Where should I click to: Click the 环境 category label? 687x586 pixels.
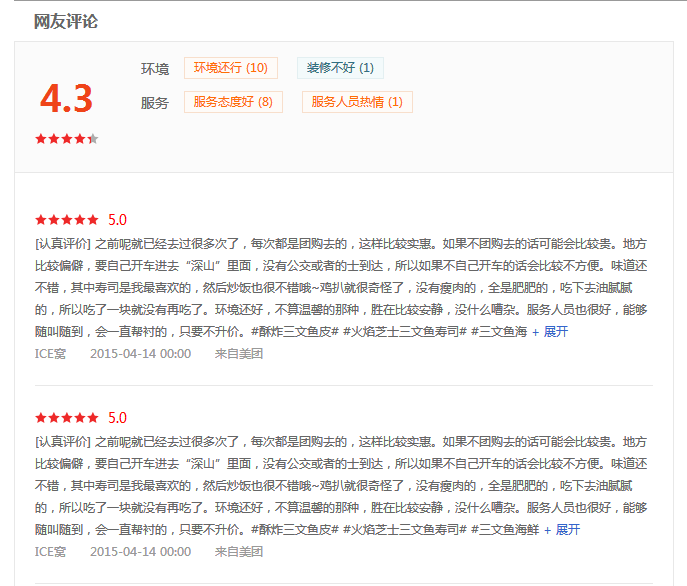click(155, 69)
